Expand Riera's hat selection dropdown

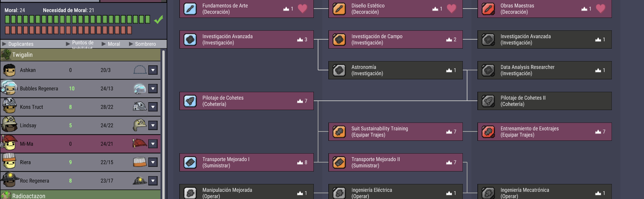click(153, 162)
